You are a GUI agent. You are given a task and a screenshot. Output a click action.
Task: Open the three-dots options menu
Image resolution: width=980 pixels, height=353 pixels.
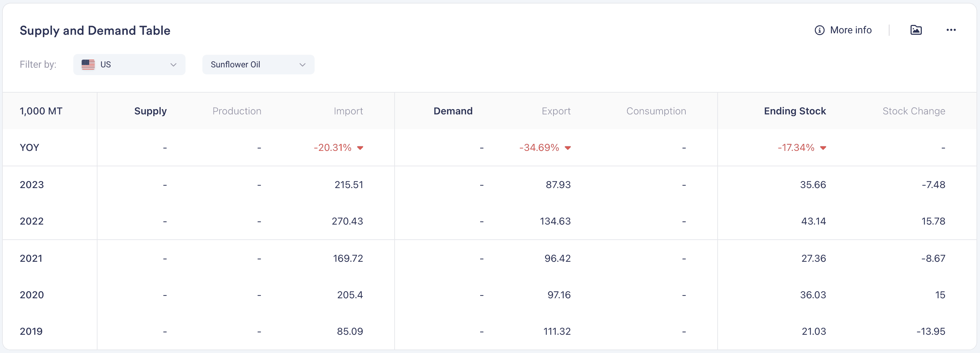(x=951, y=30)
